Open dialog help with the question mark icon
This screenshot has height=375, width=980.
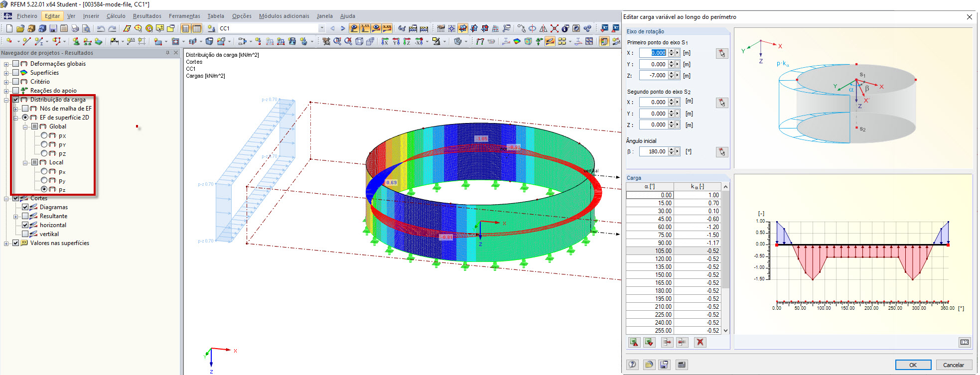coord(632,365)
